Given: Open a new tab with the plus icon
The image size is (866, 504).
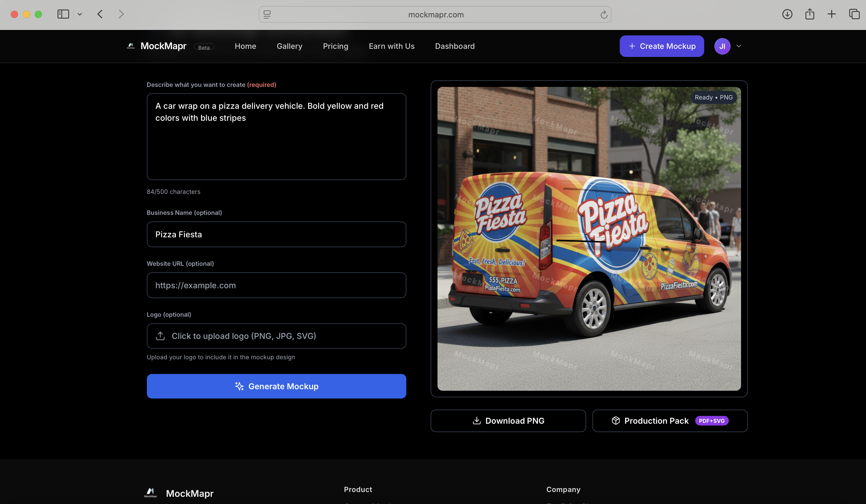Looking at the screenshot, I should (x=832, y=14).
